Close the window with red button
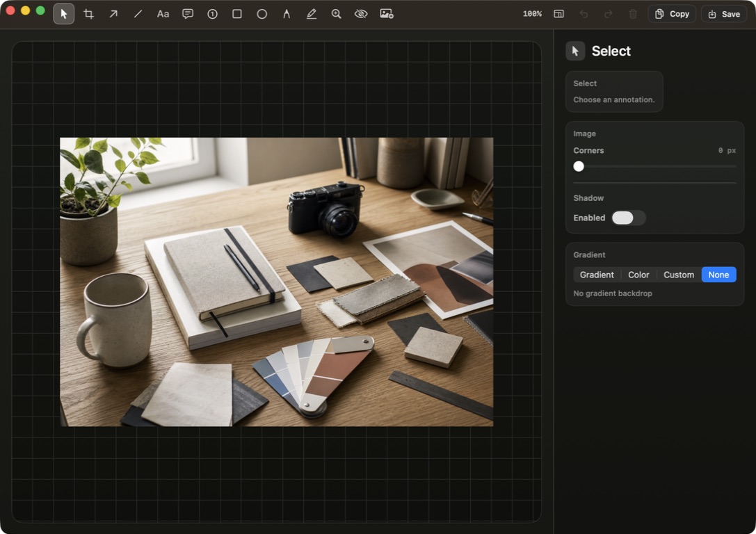 point(10,10)
